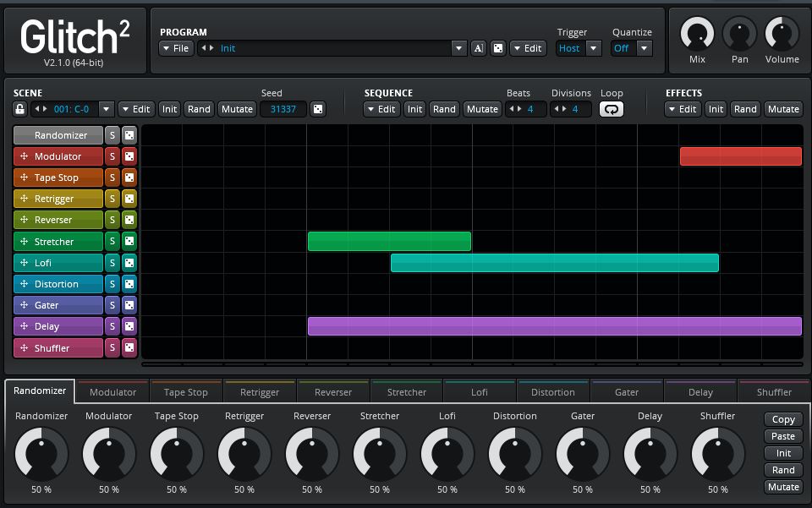Solo the Gater effect

112,305
